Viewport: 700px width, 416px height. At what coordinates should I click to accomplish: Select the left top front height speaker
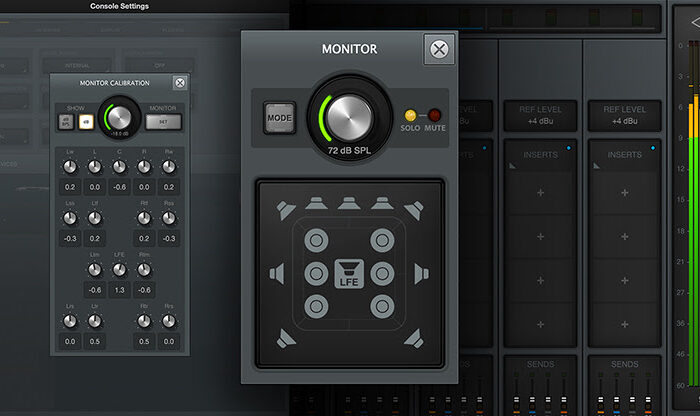click(x=317, y=241)
